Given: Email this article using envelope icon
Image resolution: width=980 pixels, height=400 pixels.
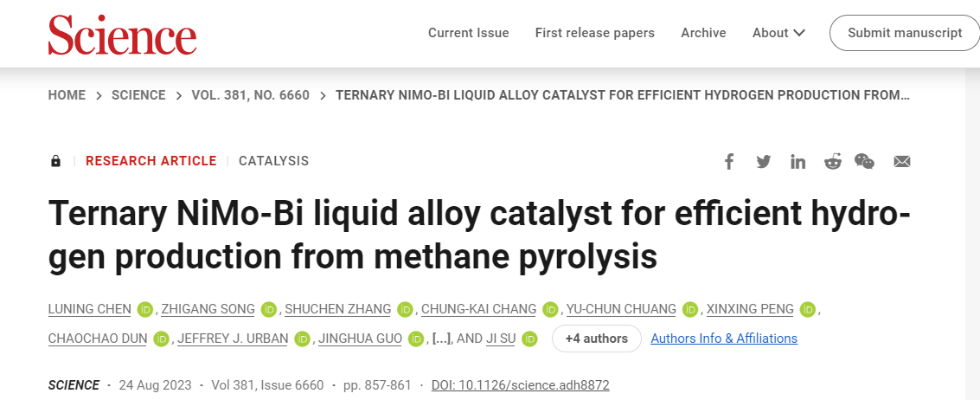Looking at the screenshot, I should pyautogui.click(x=902, y=162).
